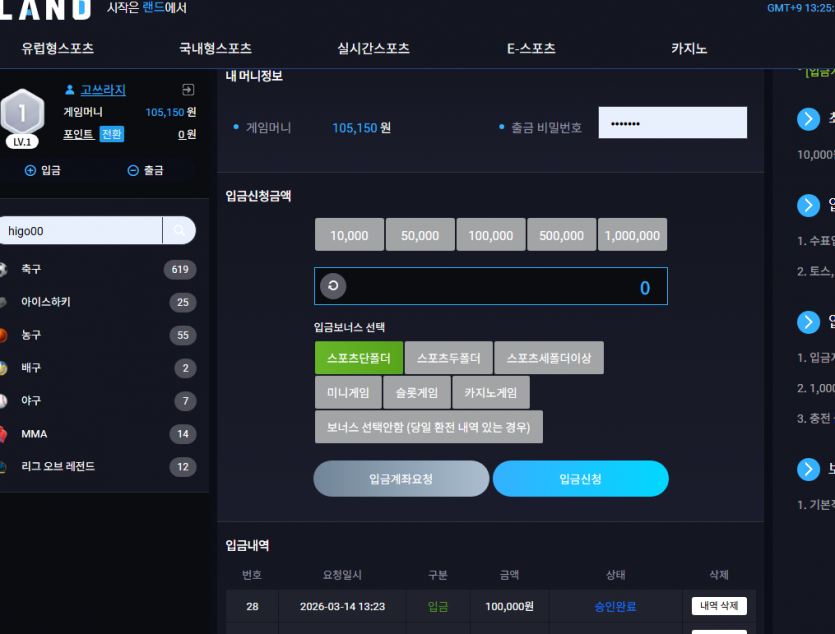
Task: Expand the bottom blue chevron circle section
Action: click(808, 469)
